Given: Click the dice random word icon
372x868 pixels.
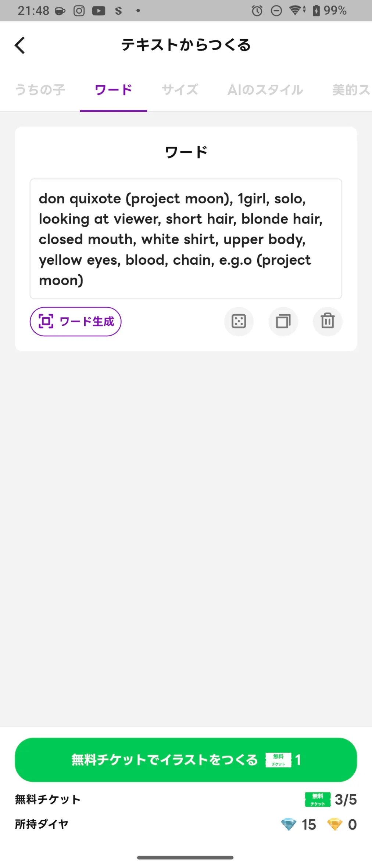Looking at the screenshot, I should 239,322.
